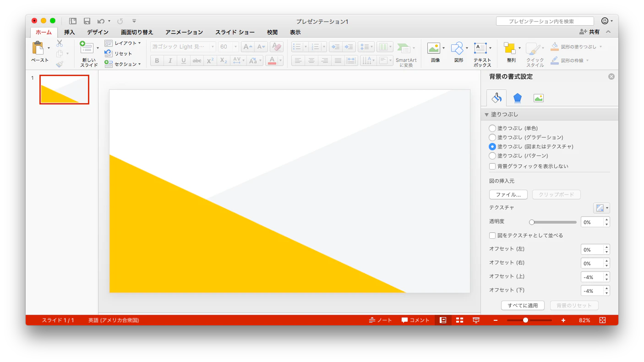Screen dimensions: 644x362
Task: Check 図をテクスチャとして並べる option
Action: click(492, 236)
